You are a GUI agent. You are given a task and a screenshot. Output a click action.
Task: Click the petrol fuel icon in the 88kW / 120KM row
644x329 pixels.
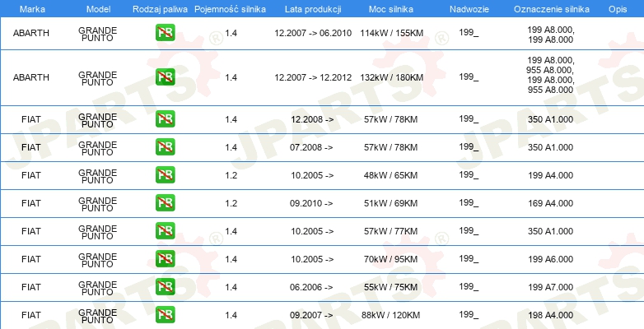coord(165,314)
